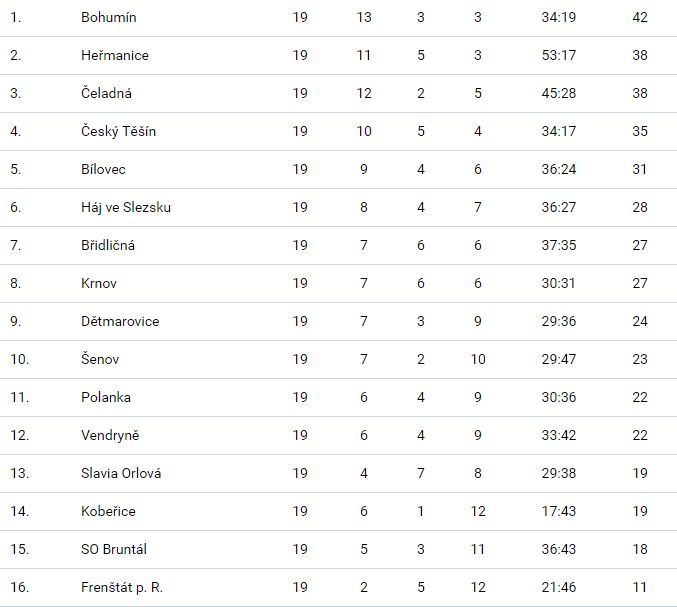Open the Kobeřice team entry
Screen dimensions: 677x607
click(x=108, y=512)
